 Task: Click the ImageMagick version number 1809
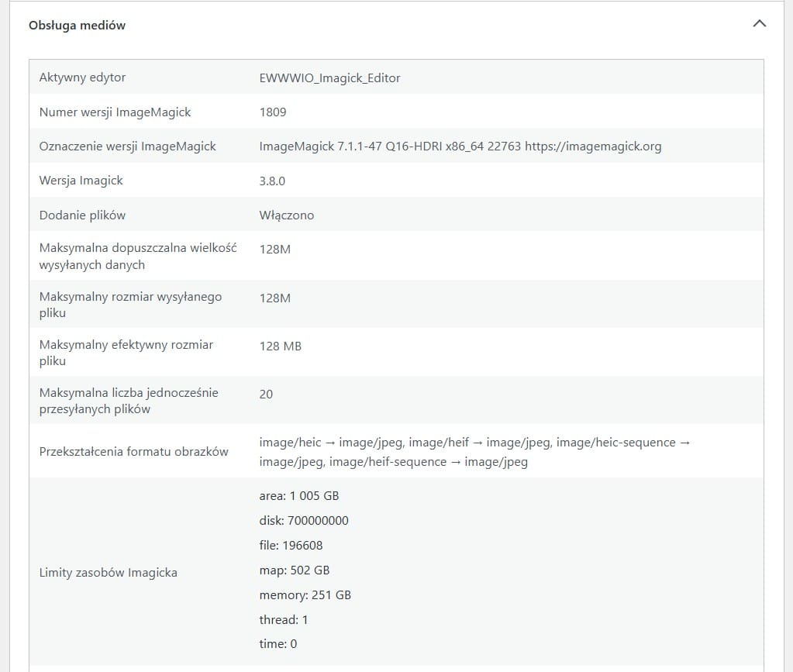point(273,112)
